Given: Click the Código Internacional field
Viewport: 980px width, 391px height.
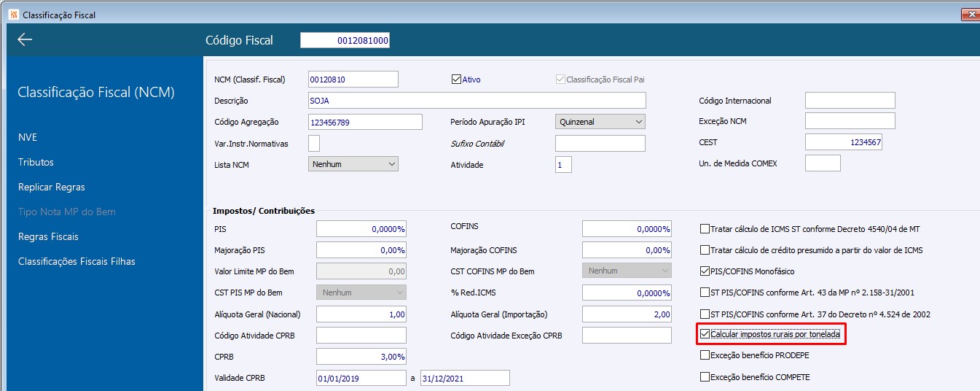Looking at the screenshot, I should click(x=850, y=101).
